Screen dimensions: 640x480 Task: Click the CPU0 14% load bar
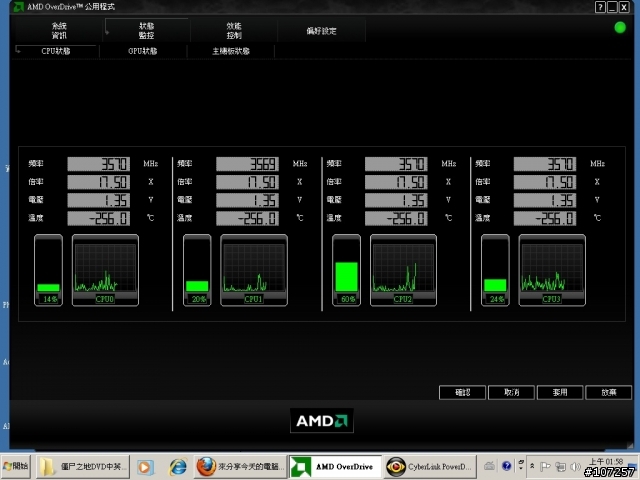49,270
